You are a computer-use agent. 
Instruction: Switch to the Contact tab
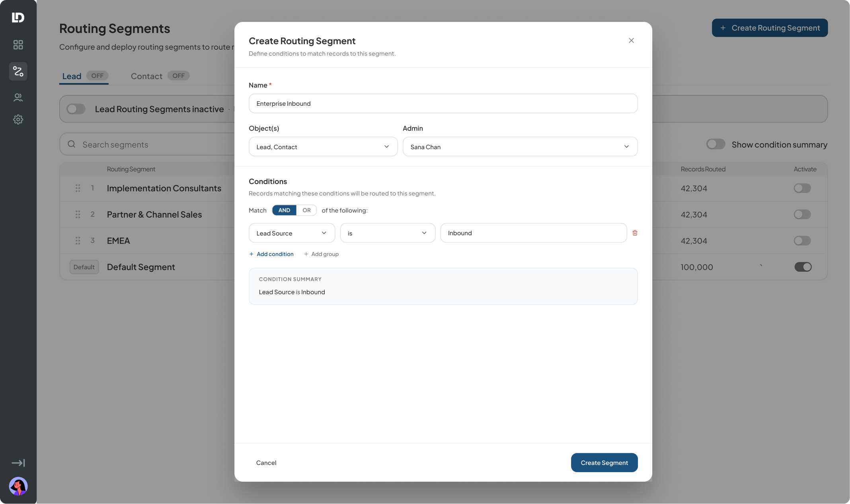pyautogui.click(x=160, y=76)
